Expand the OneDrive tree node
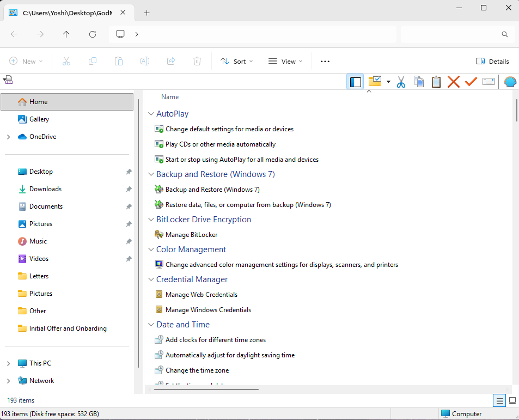 (x=8, y=137)
